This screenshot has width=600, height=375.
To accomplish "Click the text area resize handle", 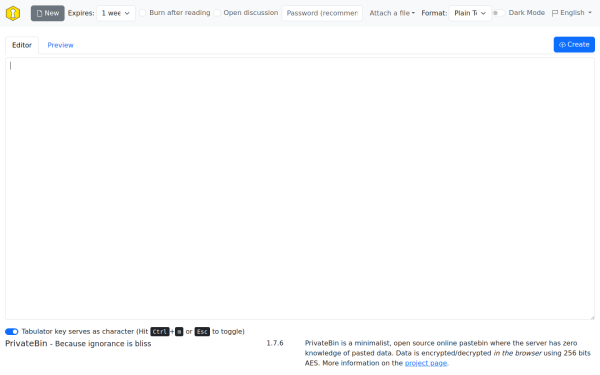I will pyautogui.click(x=592, y=317).
